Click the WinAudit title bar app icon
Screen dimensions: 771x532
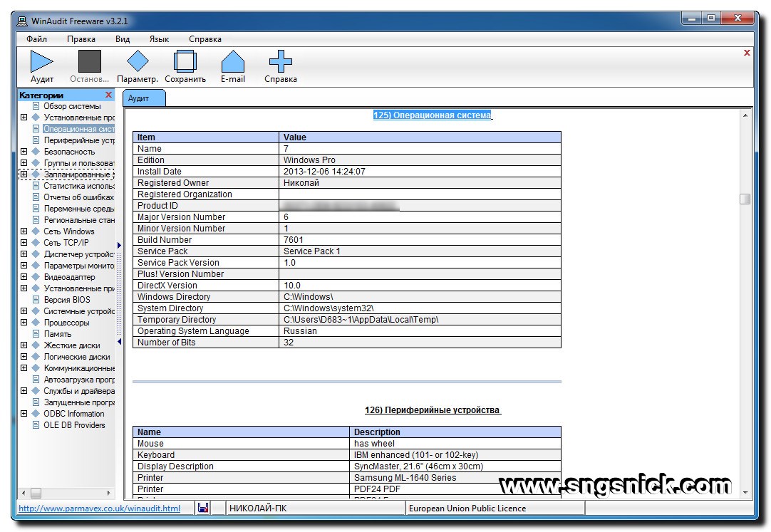point(21,21)
